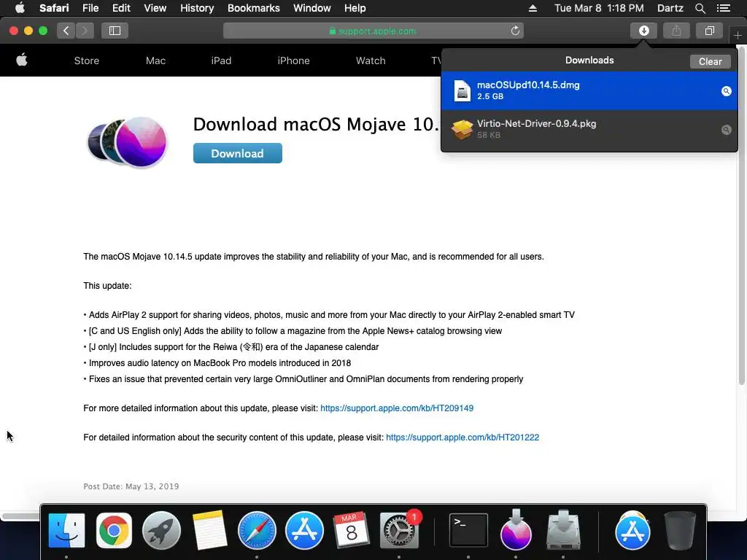Open the Bookmarks menu
This screenshot has height=560, width=747.
(253, 8)
